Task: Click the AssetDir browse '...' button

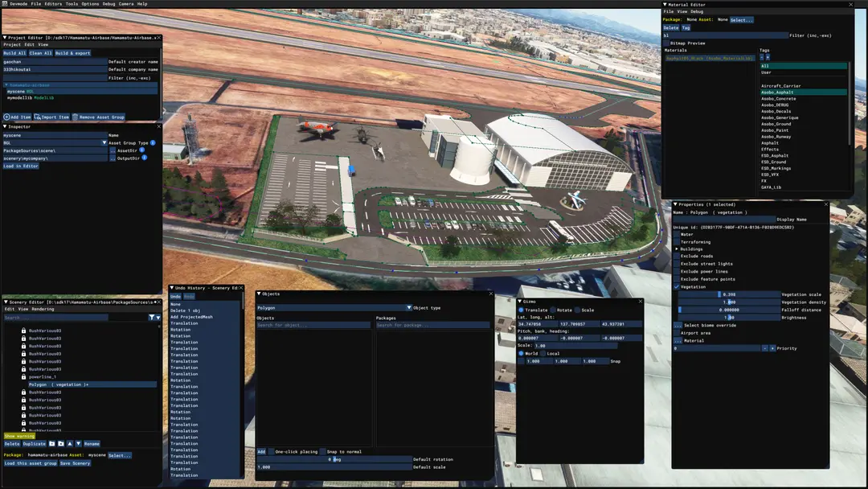Action: (113, 150)
